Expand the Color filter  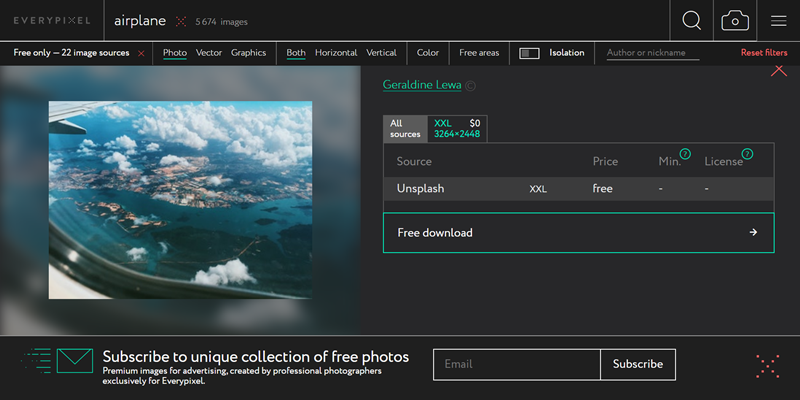tap(428, 53)
